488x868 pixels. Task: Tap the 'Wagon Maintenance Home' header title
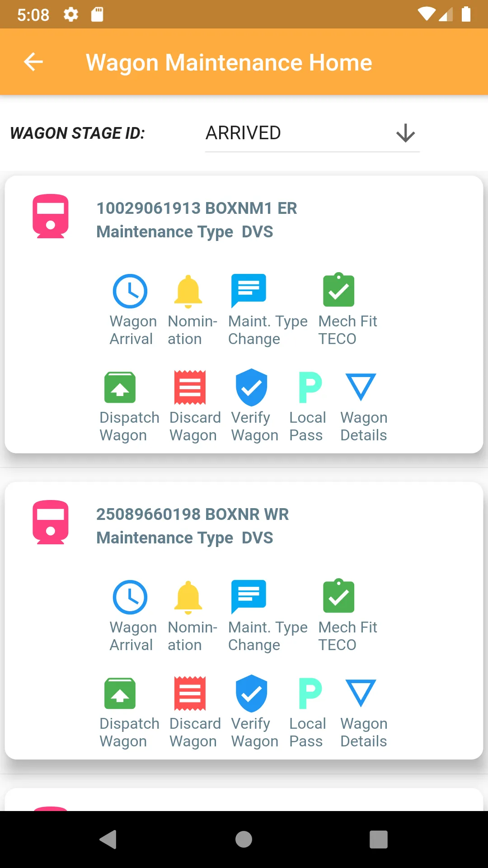point(229,62)
